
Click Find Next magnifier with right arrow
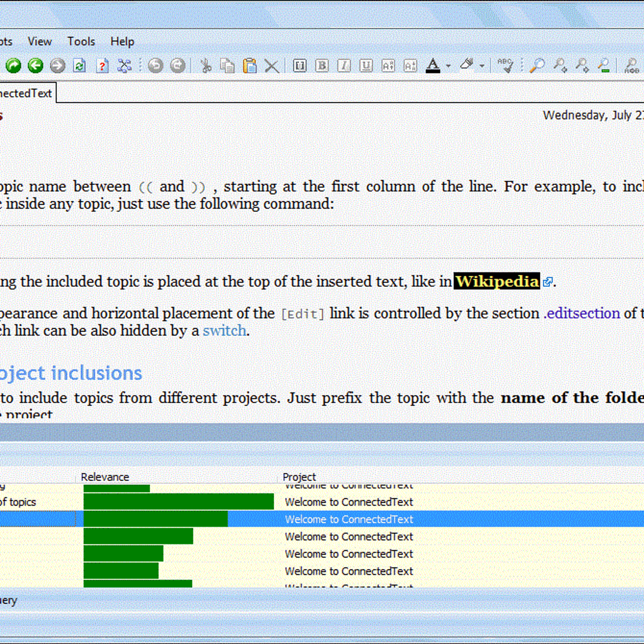[x=582, y=66]
